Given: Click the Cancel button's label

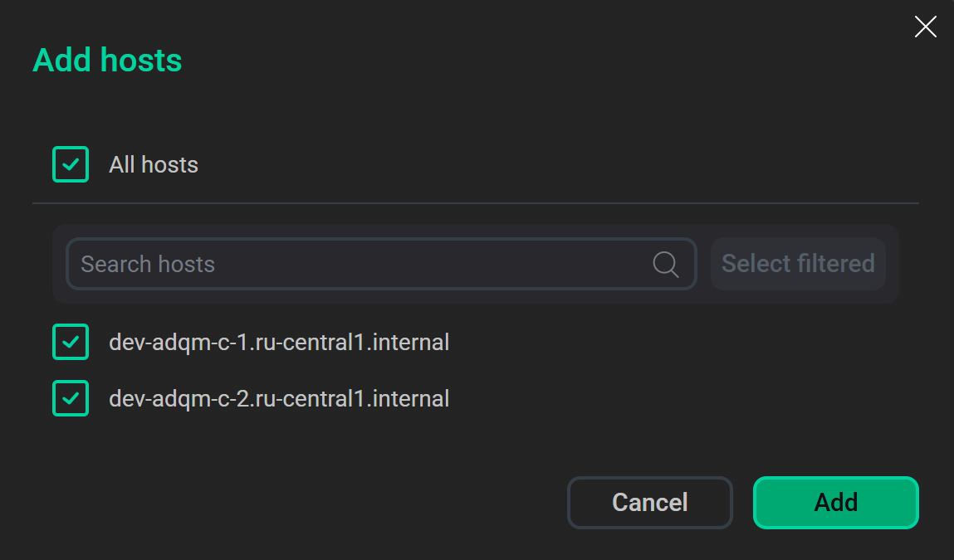Looking at the screenshot, I should click(649, 502).
